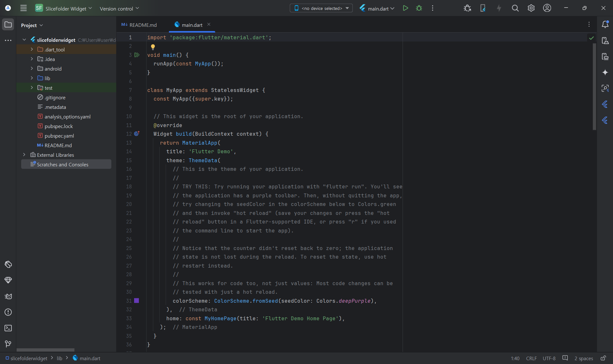
Task: Click the 1:40 caret position indicator
Action: (x=515, y=358)
